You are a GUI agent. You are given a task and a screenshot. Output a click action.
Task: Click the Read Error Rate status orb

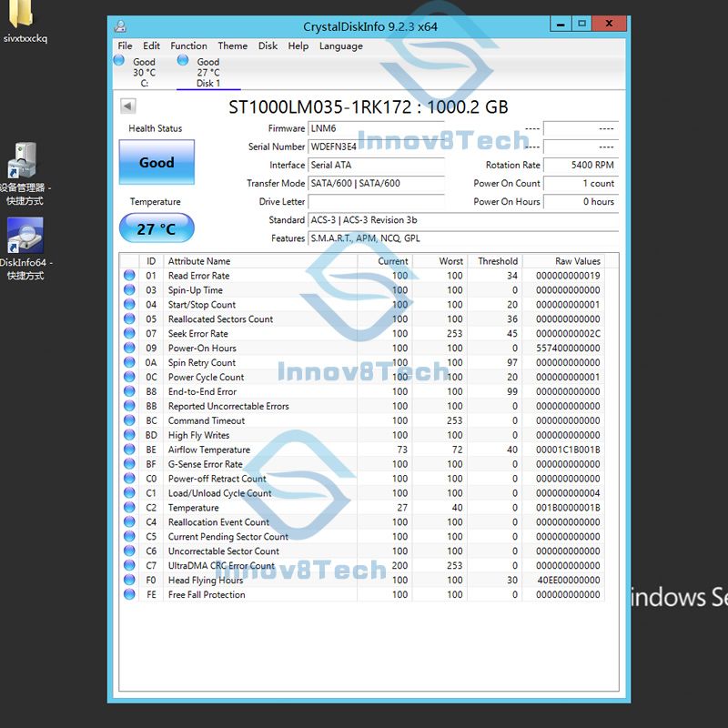tap(129, 276)
